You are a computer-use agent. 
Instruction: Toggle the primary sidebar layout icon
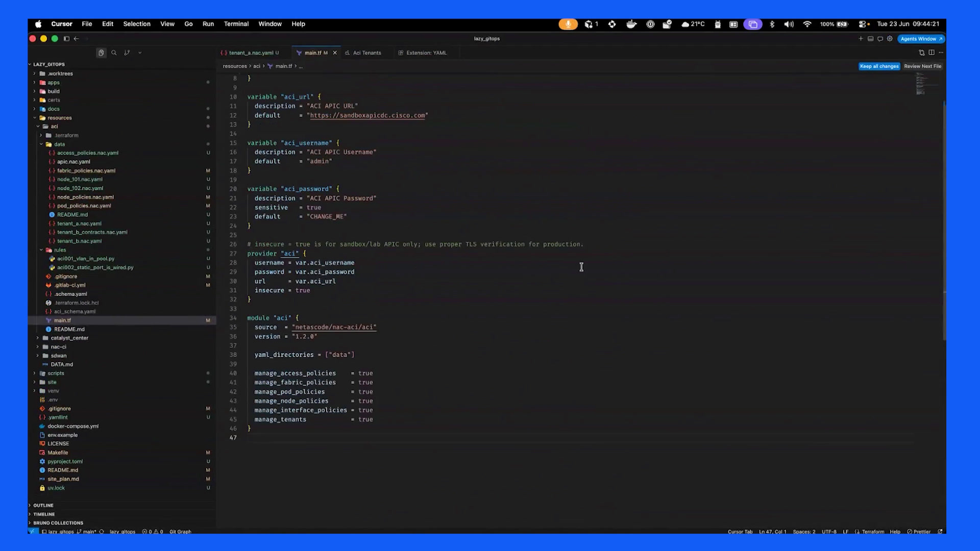(66, 39)
